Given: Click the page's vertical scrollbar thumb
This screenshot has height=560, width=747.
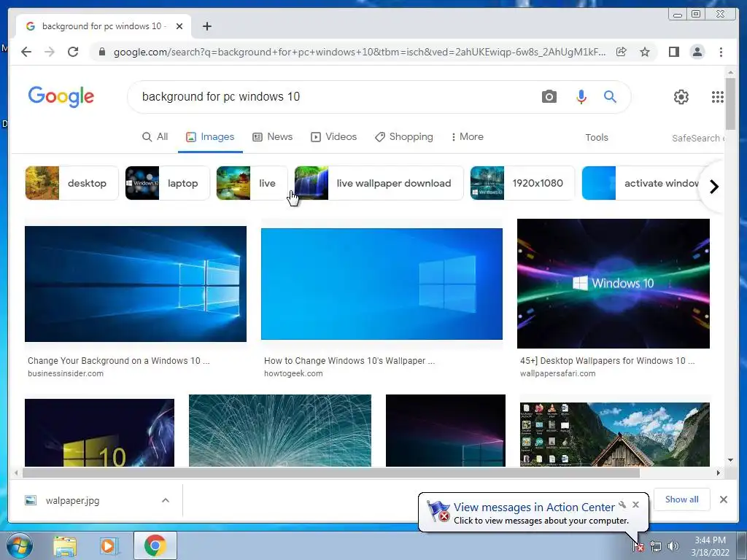Looking at the screenshot, I should [x=730, y=104].
